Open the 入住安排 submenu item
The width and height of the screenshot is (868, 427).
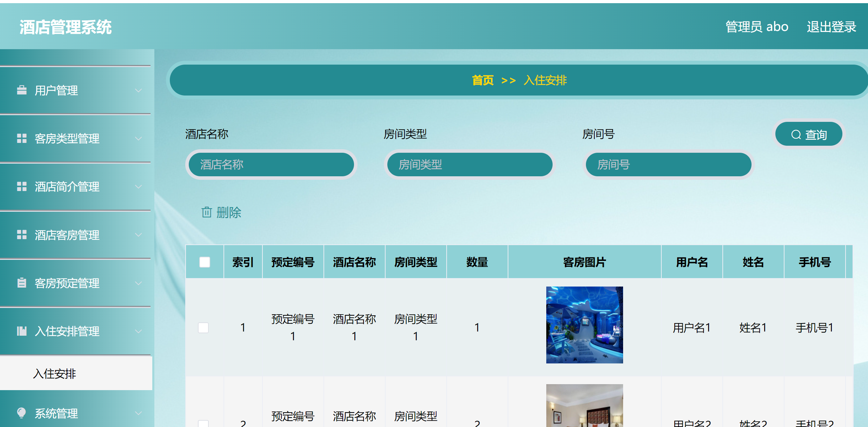click(55, 374)
